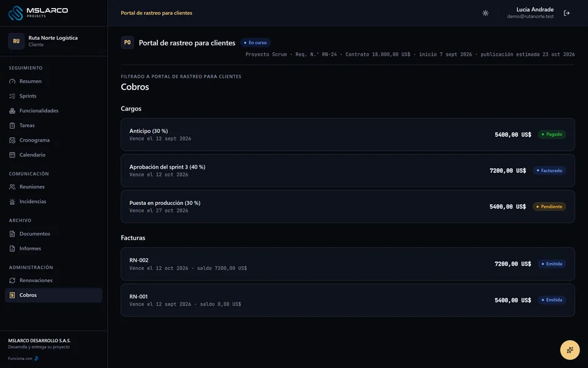The image size is (588, 368).
Task: Click the logout icon next to Lucía Andrade
Action: click(x=567, y=13)
